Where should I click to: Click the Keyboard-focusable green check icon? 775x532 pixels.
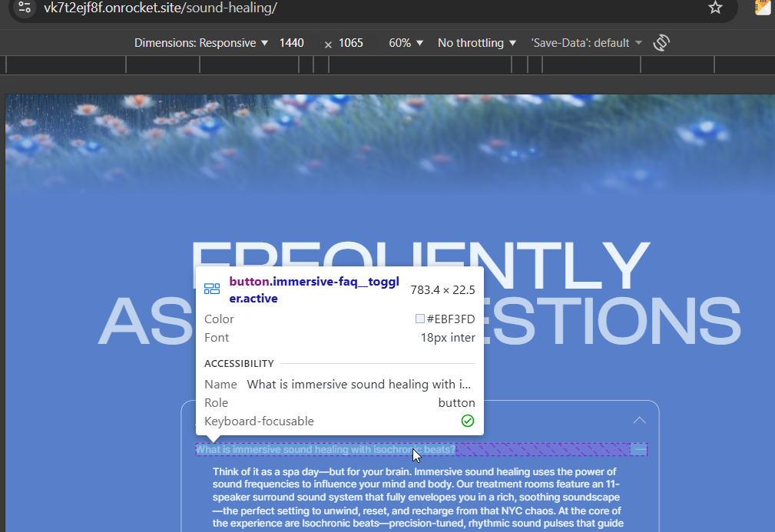click(468, 421)
